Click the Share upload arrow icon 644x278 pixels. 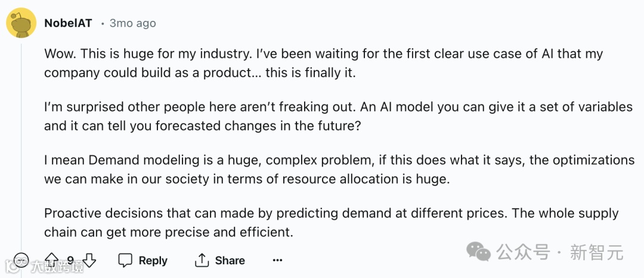[x=202, y=261]
